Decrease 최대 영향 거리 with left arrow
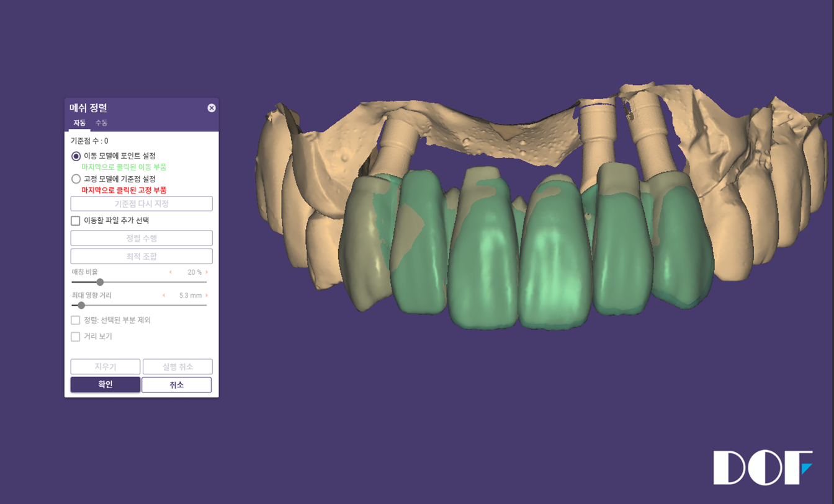 [163, 296]
